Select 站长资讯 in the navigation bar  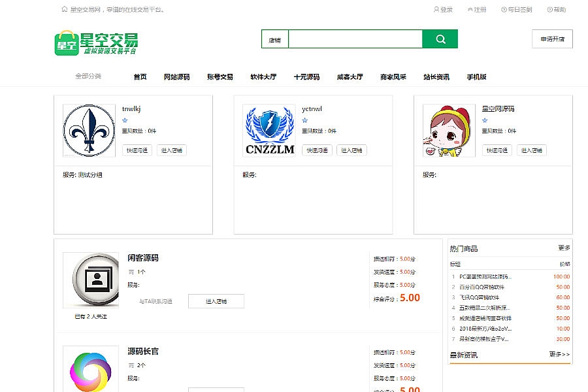pos(436,77)
